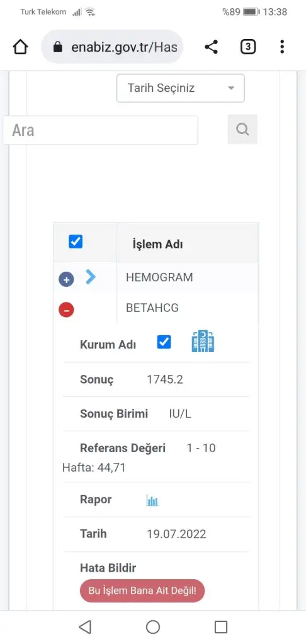Screen dimensions: 306x644
Task: Click Bu İşlem Bana Ait Değil button
Action: click(x=142, y=591)
